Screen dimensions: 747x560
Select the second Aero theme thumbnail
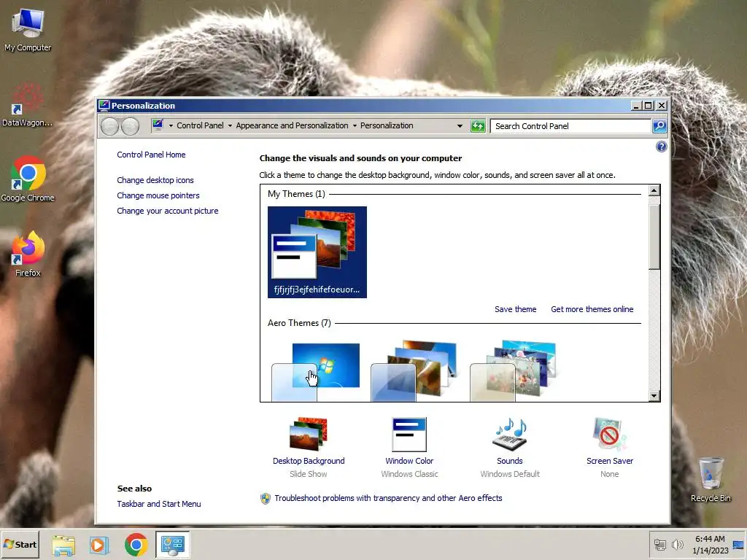tap(414, 371)
